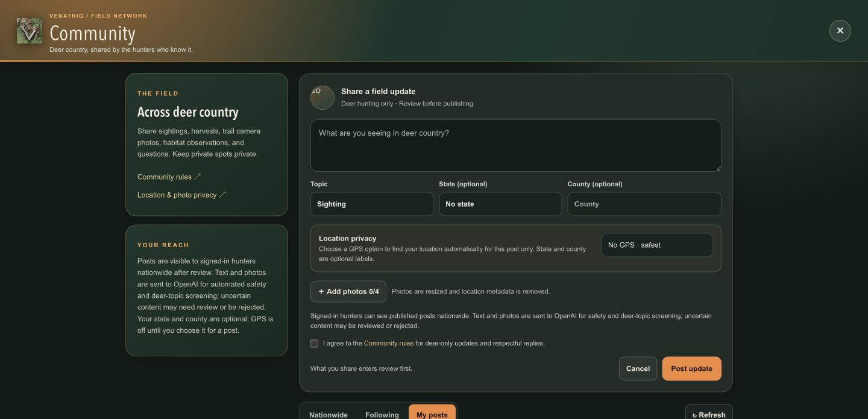Switch to the Nationwide tab
The width and height of the screenshot is (868, 419).
click(x=329, y=415)
